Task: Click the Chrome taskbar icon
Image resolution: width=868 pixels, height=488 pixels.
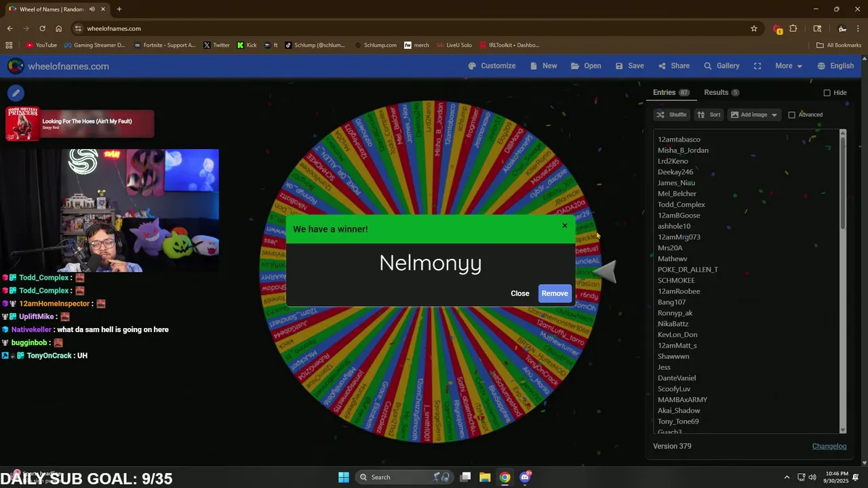Action: coord(505,477)
